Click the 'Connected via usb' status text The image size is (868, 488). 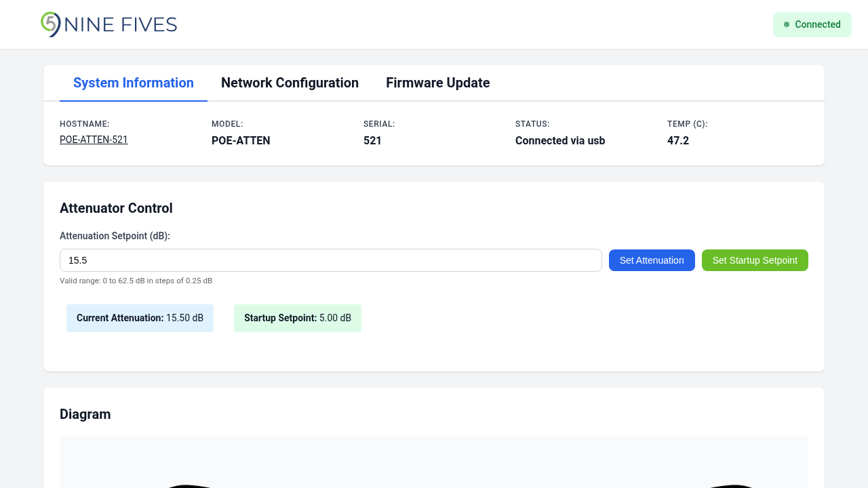click(559, 141)
